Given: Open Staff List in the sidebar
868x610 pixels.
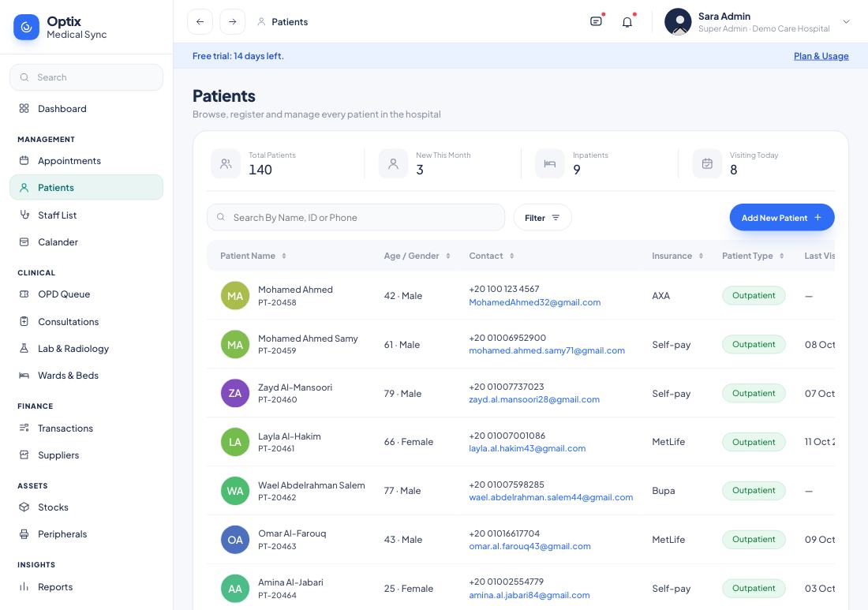Looking at the screenshot, I should click(86, 215).
